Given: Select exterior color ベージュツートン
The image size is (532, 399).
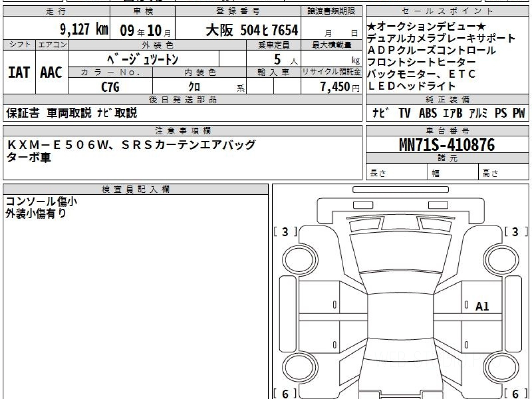Looking at the screenshot, I should 143,59.
